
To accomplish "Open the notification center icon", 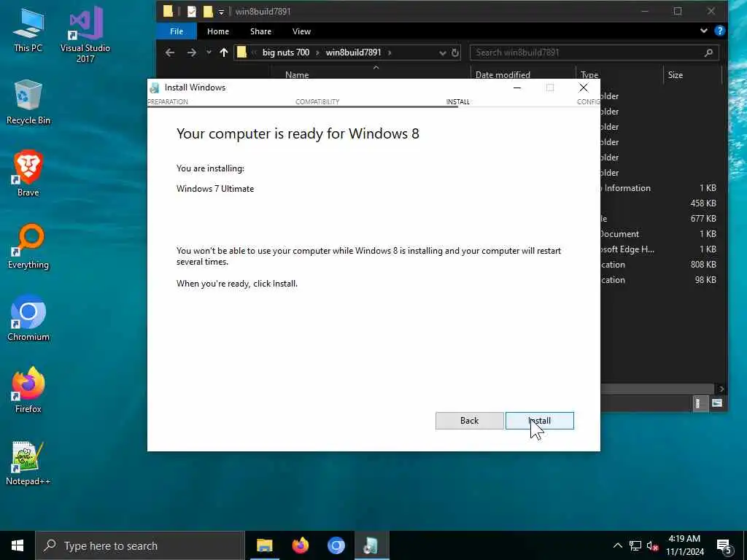I will click(x=724, y=547).
